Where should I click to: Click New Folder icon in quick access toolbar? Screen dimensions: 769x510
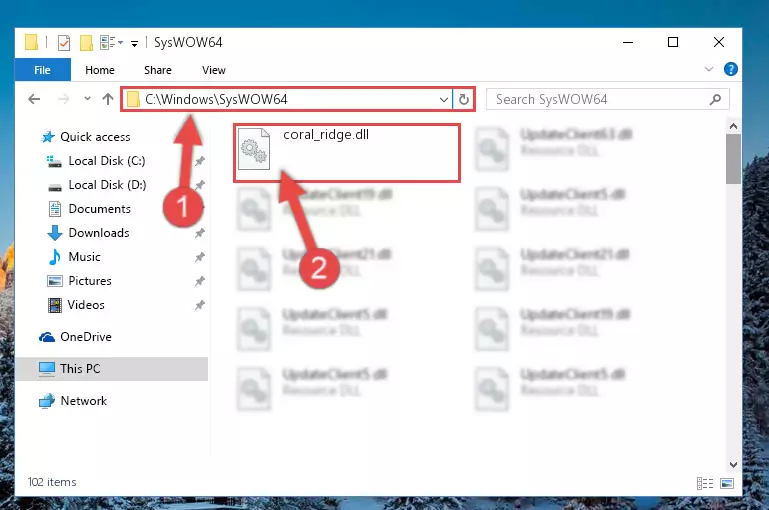pos(86,43)
